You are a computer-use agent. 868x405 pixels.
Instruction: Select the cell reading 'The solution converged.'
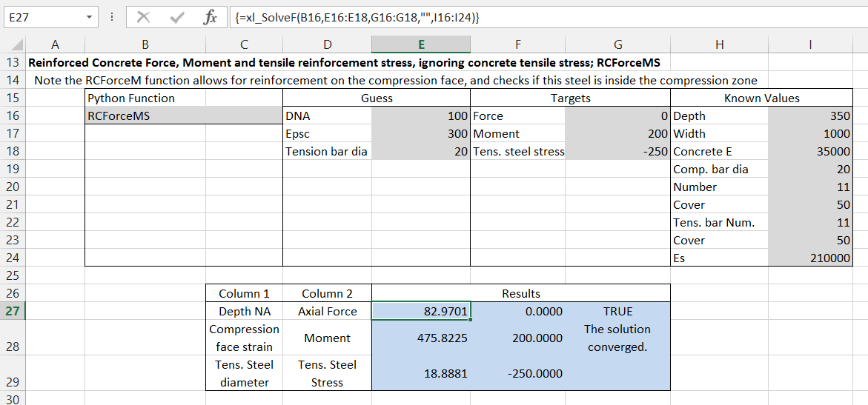tap(617, 338)
